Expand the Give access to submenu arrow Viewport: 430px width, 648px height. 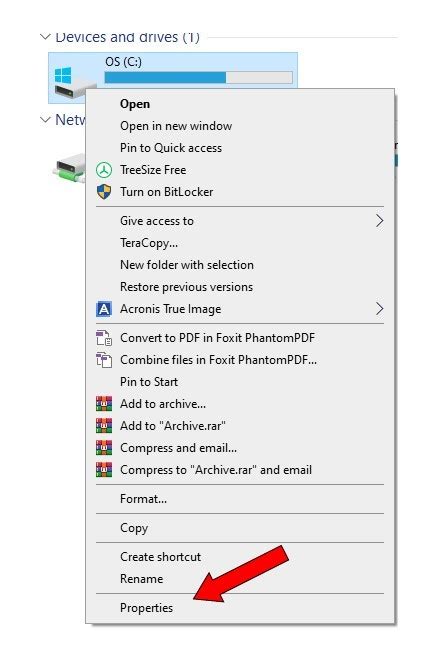pyautogui.click(x=380, y=221)
